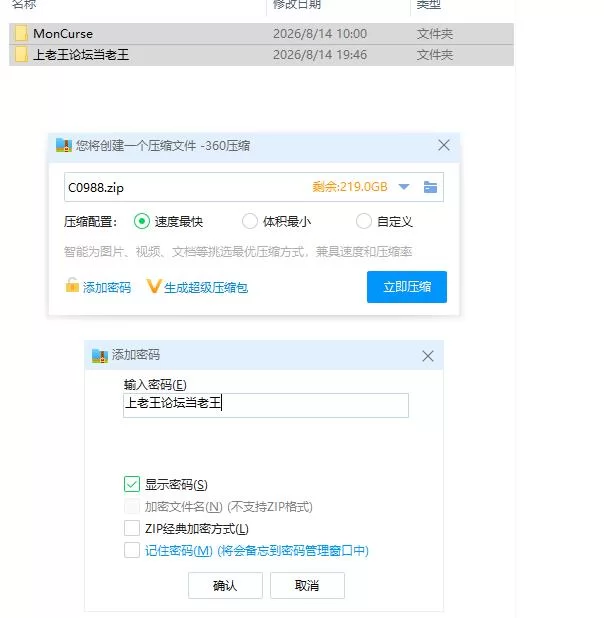Open the save path dropdown arrow
The image size is (604, 618).
[x=404, y=187]
